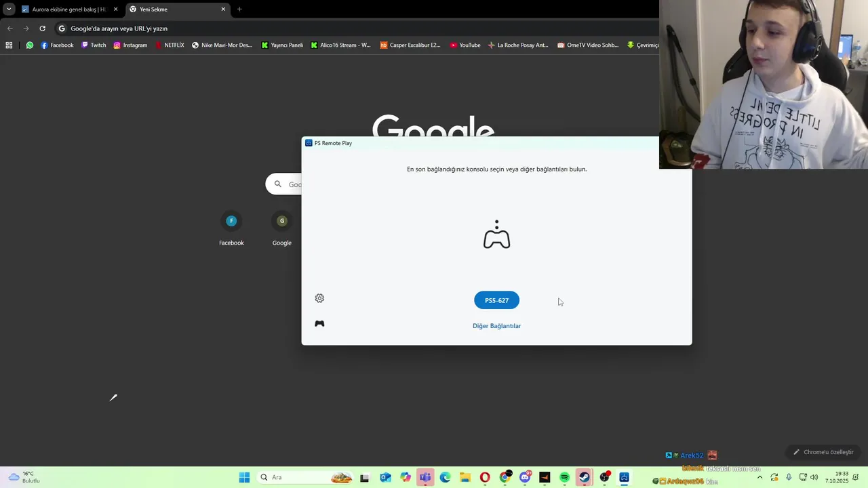Open Discord from taskbar
This screenshot has height=488, width=868.
coord(525,477)
